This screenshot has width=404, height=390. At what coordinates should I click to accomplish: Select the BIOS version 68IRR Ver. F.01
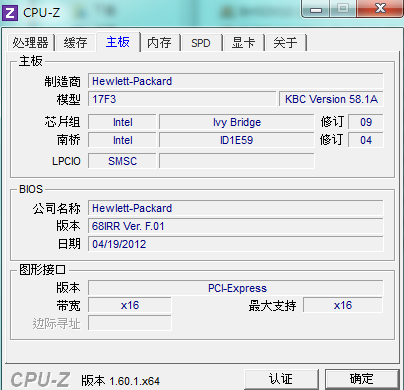tap(236, 226)
